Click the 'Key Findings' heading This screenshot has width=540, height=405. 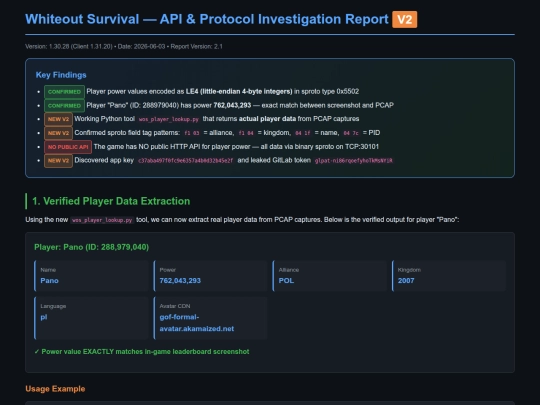point(61,75)
